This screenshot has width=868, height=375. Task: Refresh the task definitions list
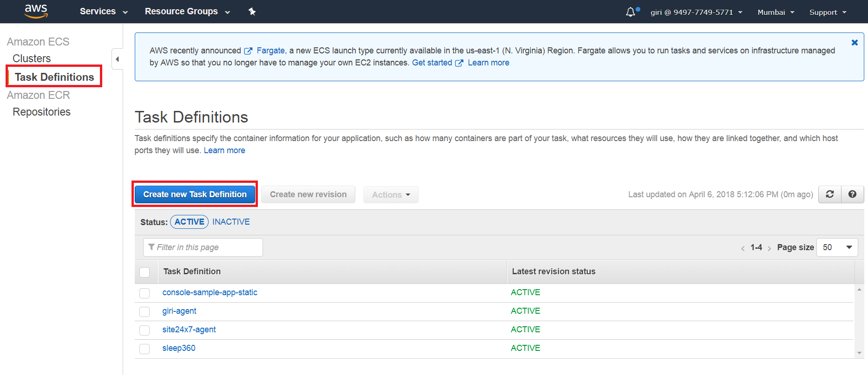point(830,194)
